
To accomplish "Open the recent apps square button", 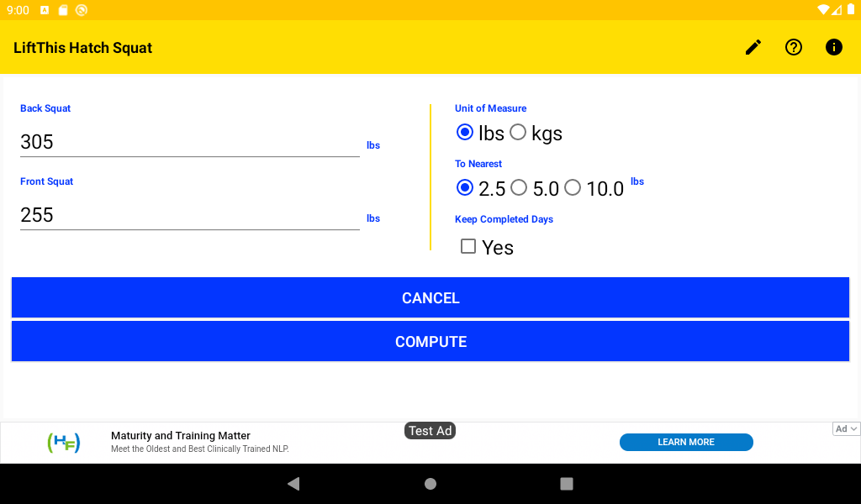I will 566,483.
